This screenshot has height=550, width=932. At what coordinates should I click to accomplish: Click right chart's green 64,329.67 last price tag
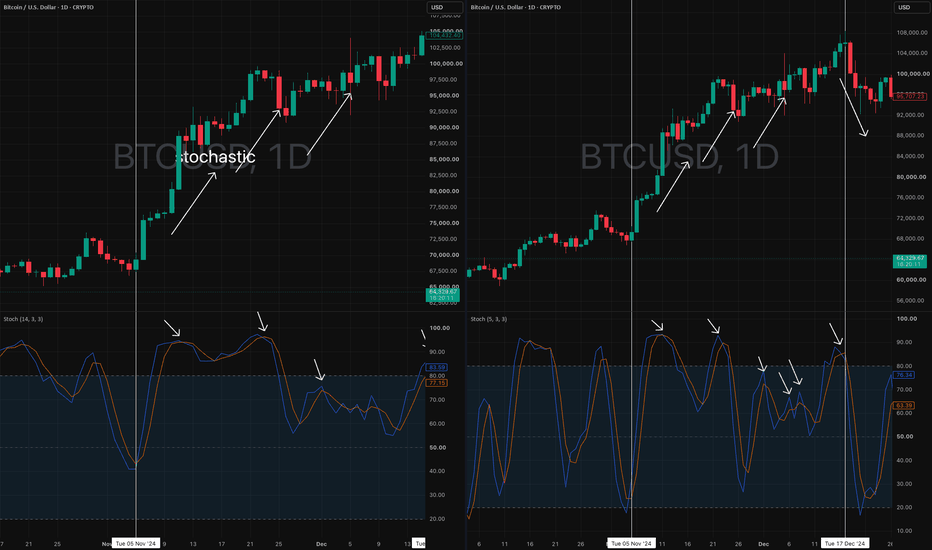[910, 261]
